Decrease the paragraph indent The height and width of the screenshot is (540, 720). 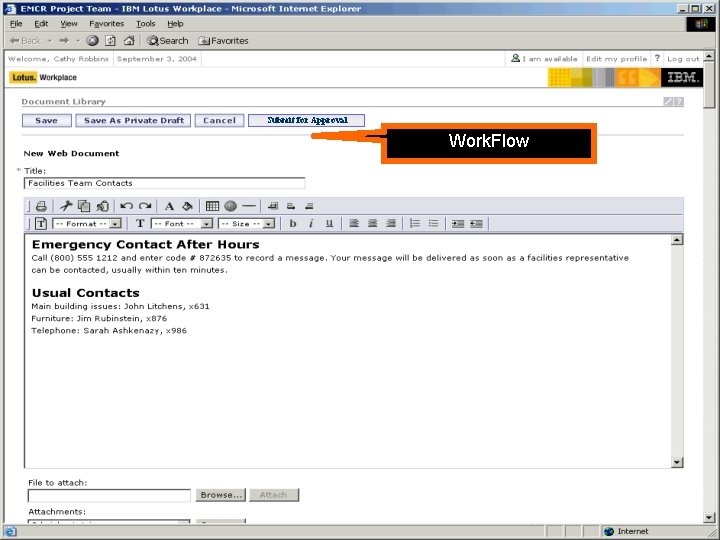477,224
